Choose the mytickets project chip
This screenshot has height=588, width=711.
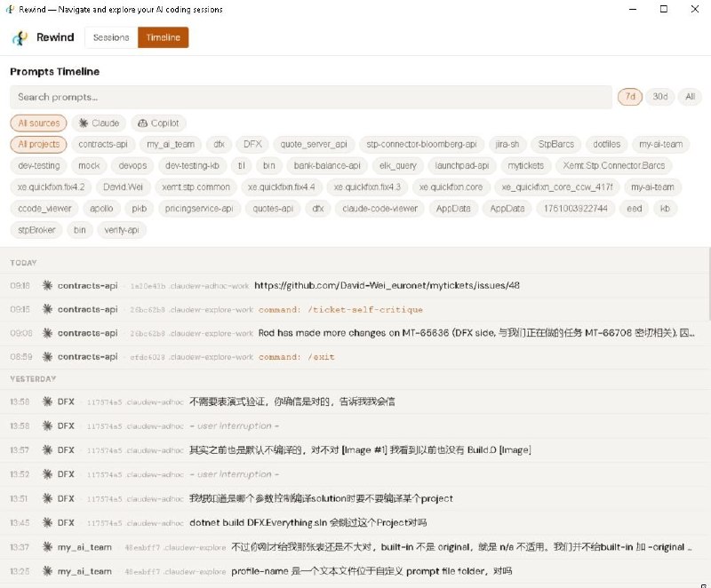(525, 166)
